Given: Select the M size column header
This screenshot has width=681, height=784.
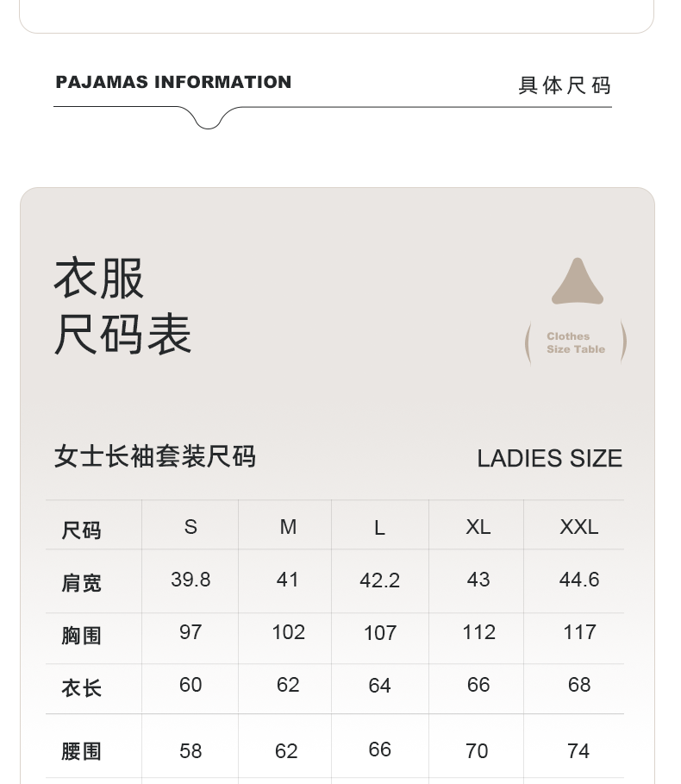Looking at the screenshot, I should coord(288,527).
